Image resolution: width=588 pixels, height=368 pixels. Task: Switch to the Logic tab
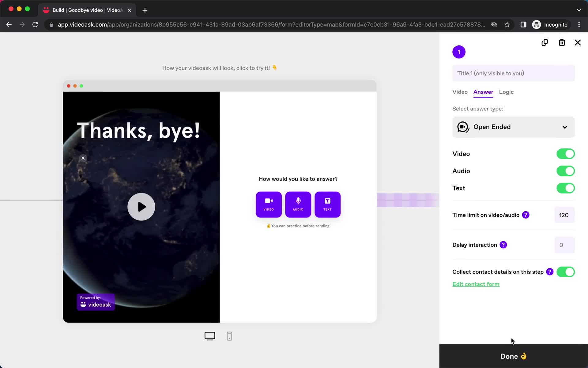click(506, 92)
